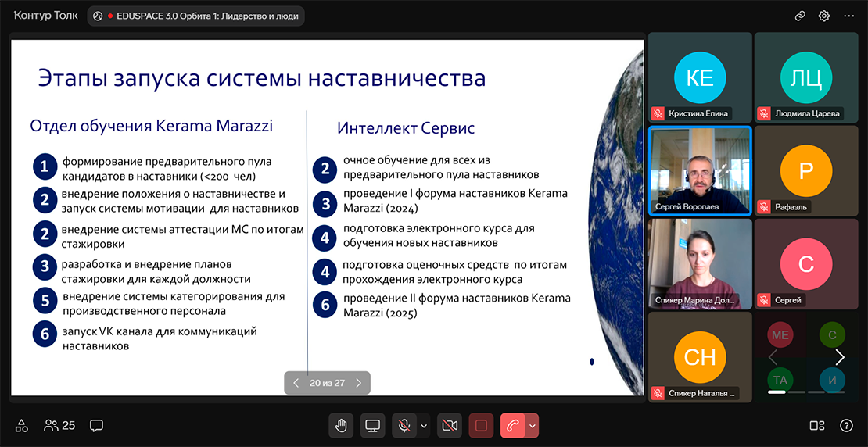Click the Контур Толк logo
The image size is (868, 447).
46,16
